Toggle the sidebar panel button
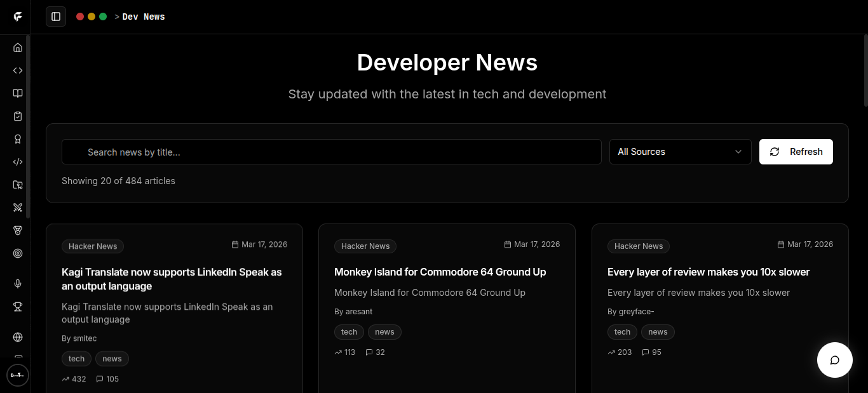 (x=56, y=17)
